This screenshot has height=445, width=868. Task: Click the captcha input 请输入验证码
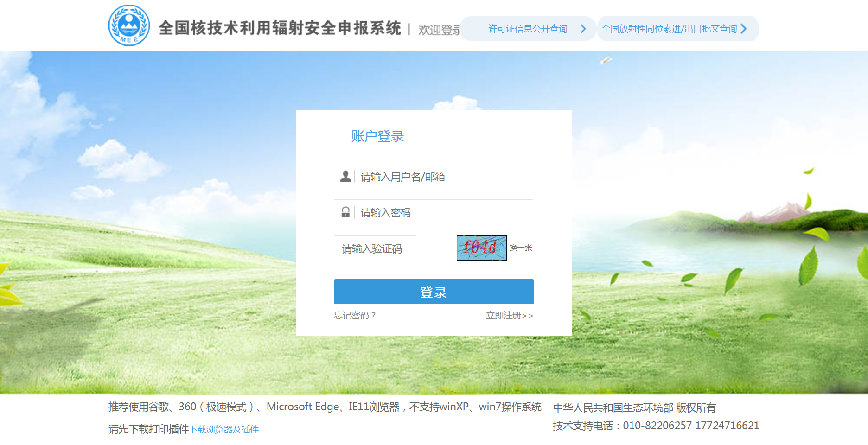tap(375, 248)
